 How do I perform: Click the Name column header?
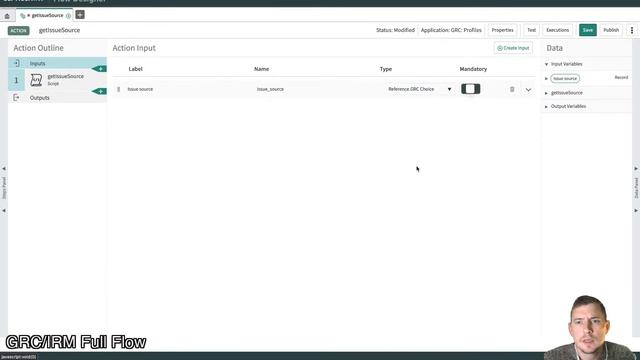coord(261,69)
